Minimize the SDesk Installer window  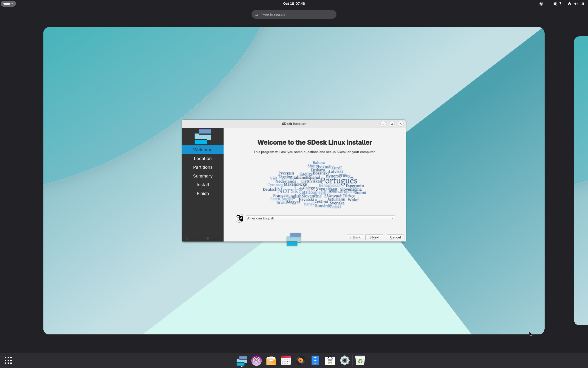[383, 124]
